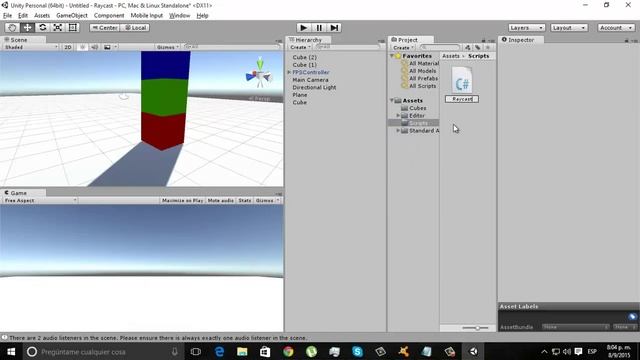Select the Hierarchy tab
Screen dimensions: 640x360
click(309, 40)
